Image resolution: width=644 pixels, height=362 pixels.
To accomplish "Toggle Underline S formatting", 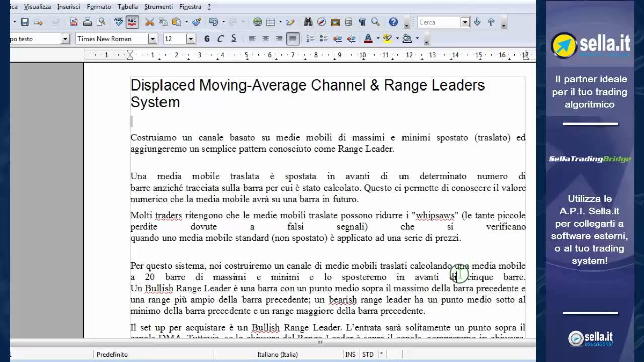I will point(234,39).
